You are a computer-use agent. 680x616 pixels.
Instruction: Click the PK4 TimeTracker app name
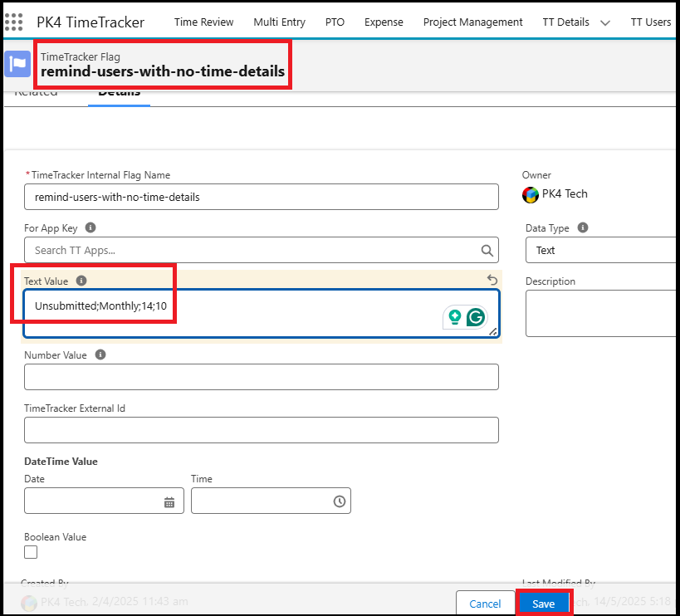pyautogui.click(x=91, y=22)
